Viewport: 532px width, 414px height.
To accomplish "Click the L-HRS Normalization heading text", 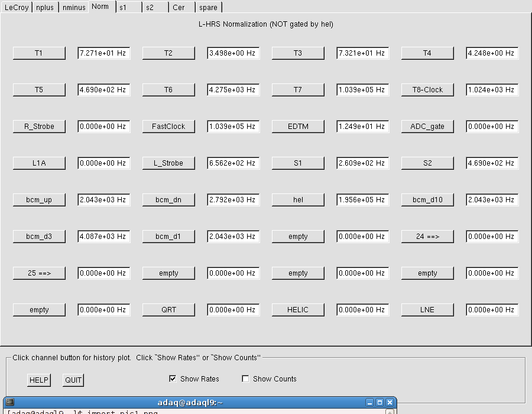I will [x=266, y=24].
